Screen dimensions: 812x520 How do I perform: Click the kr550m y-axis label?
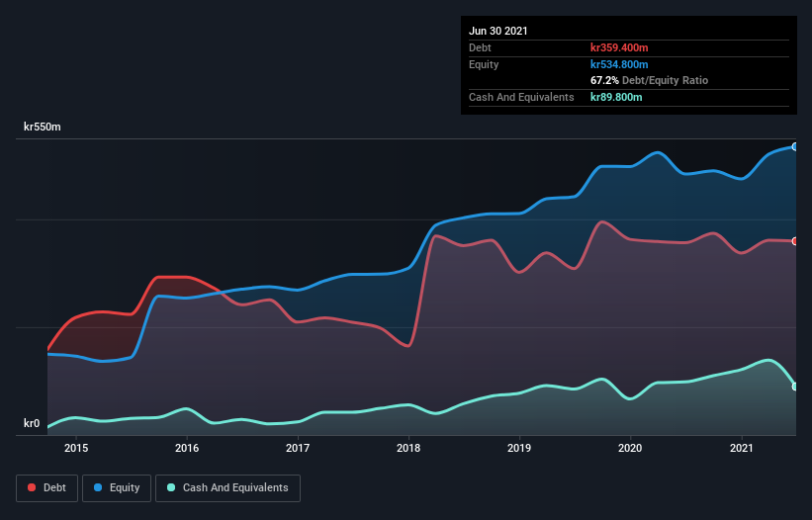43,127
